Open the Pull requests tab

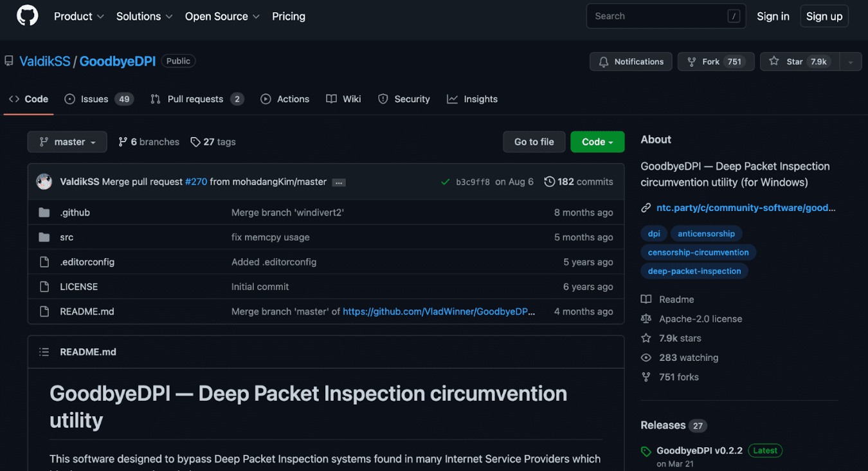(197, 99)
